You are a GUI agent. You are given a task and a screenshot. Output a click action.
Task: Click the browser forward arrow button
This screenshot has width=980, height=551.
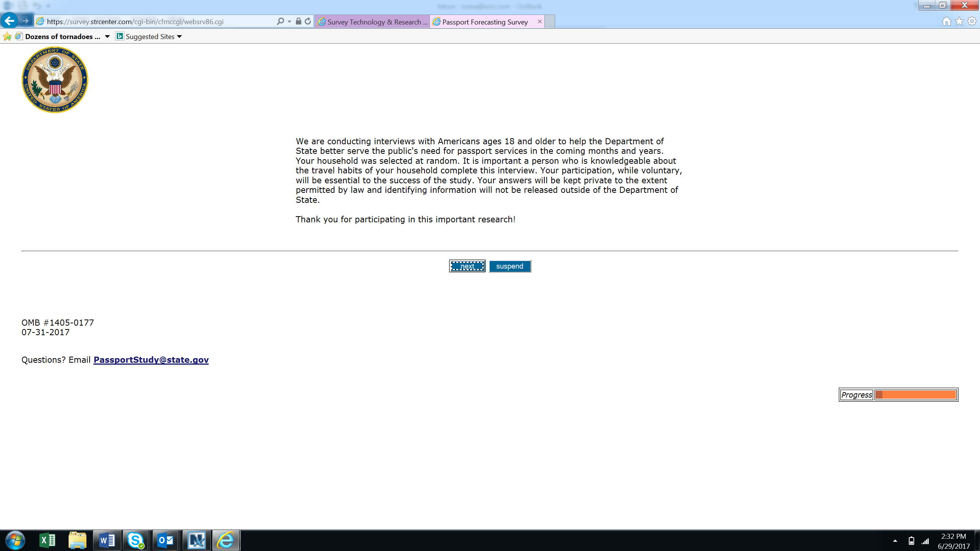tap(26, 21)
